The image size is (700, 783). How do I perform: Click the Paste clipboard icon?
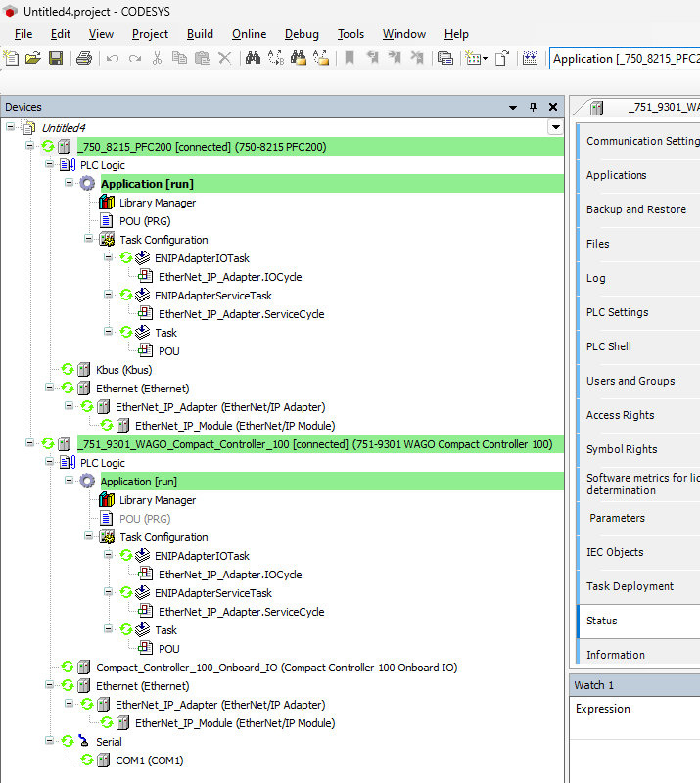(202, 58)
